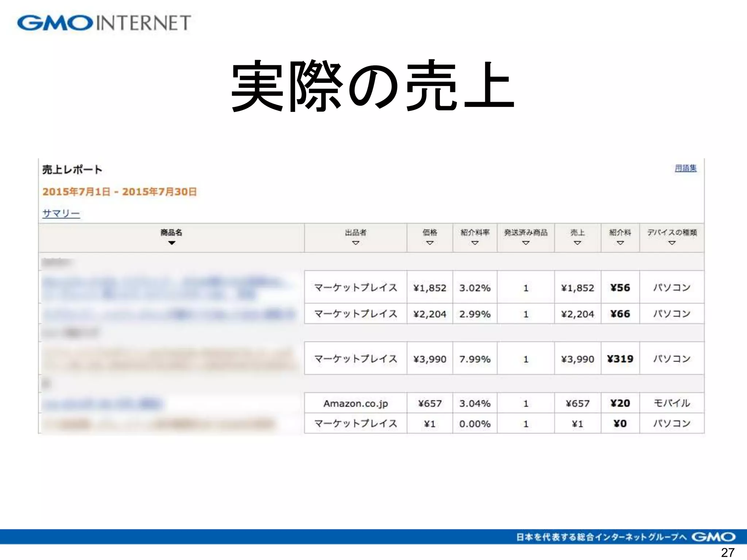Click the デバイスの種類 column header

click(x=672, y=238)
